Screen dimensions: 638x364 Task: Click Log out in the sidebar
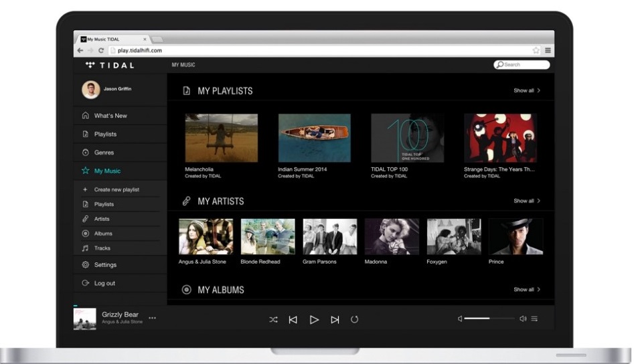120,283
